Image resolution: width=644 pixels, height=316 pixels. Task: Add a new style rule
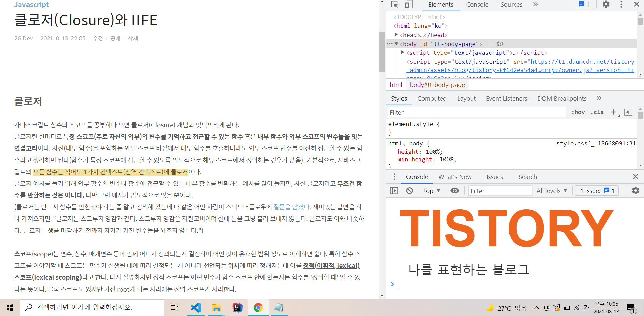[614, 112]
